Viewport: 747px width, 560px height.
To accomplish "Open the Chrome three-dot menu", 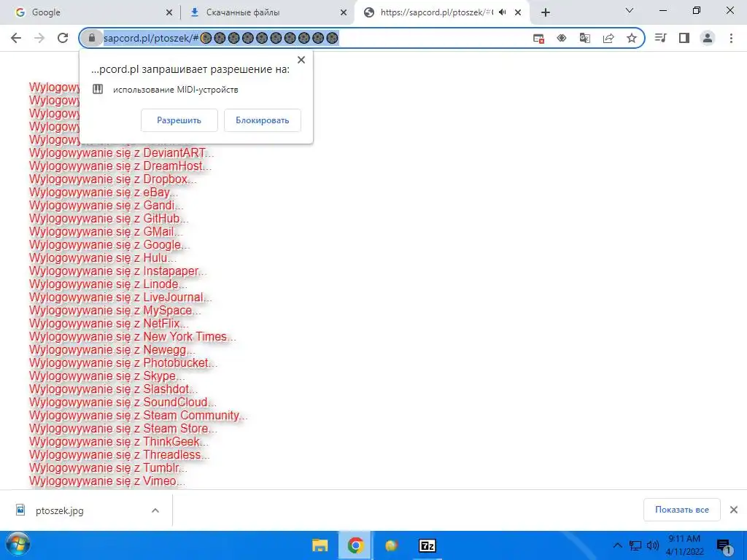I will 731,38.
